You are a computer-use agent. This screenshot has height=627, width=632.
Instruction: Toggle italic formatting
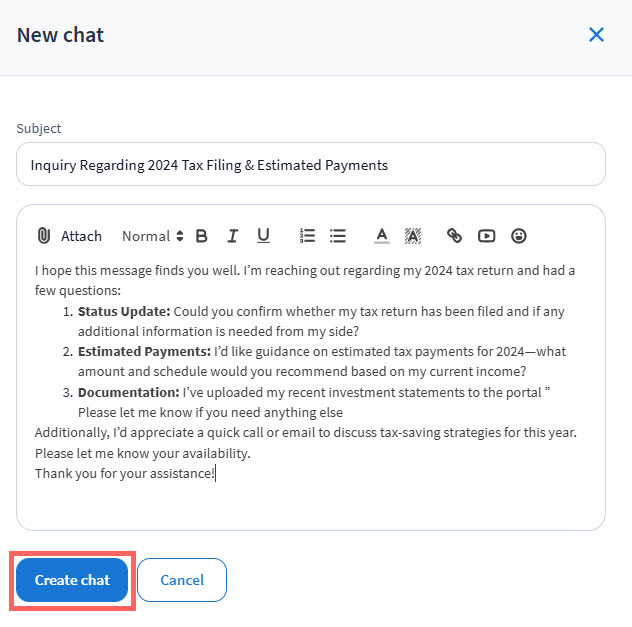(x=232, y=236)
